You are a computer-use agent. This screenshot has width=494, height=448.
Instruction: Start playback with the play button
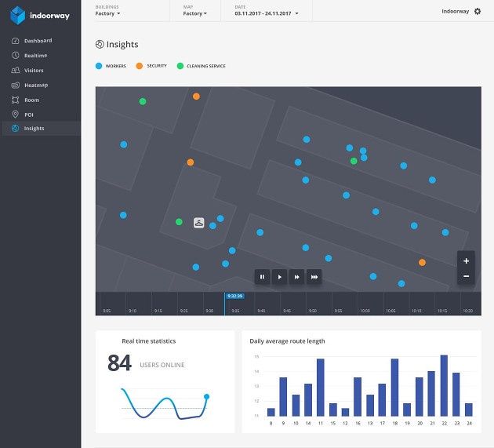point(279,277)
